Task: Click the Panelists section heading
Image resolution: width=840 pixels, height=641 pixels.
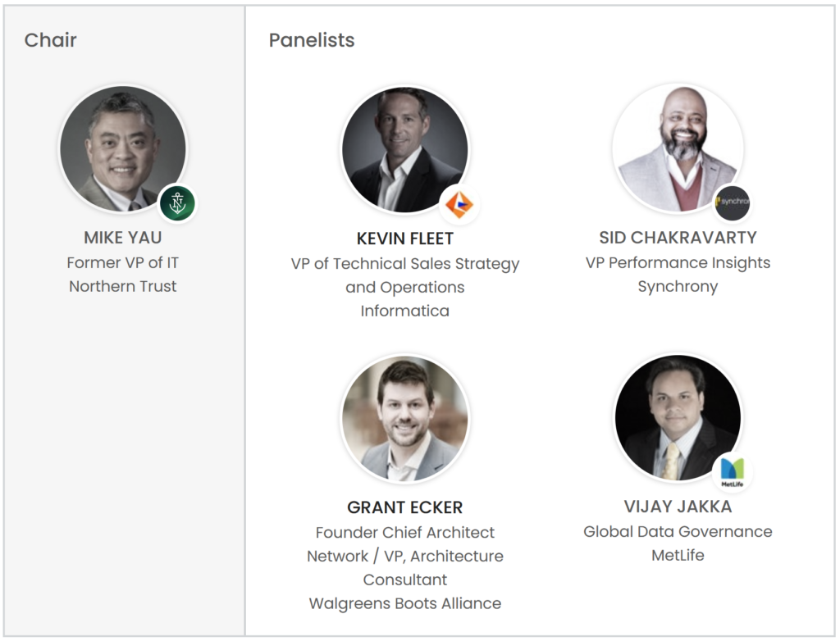Action: coord(312,39)
